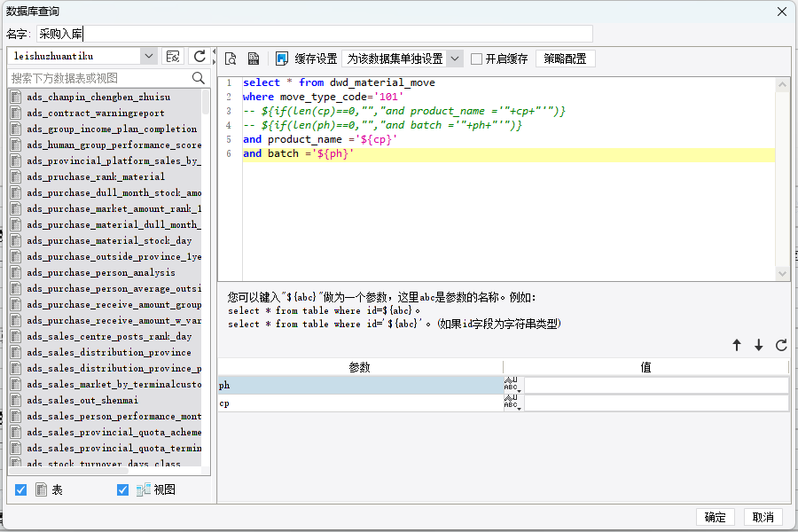Click the 确定 button
The width and height of the screenshot is (798, 532).
click(x=715, y=517)
